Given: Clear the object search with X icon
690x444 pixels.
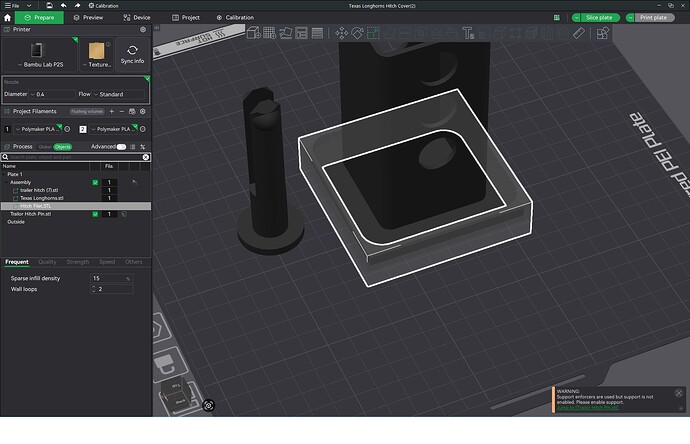Looking at the screenshot, I should pos(146,157).
